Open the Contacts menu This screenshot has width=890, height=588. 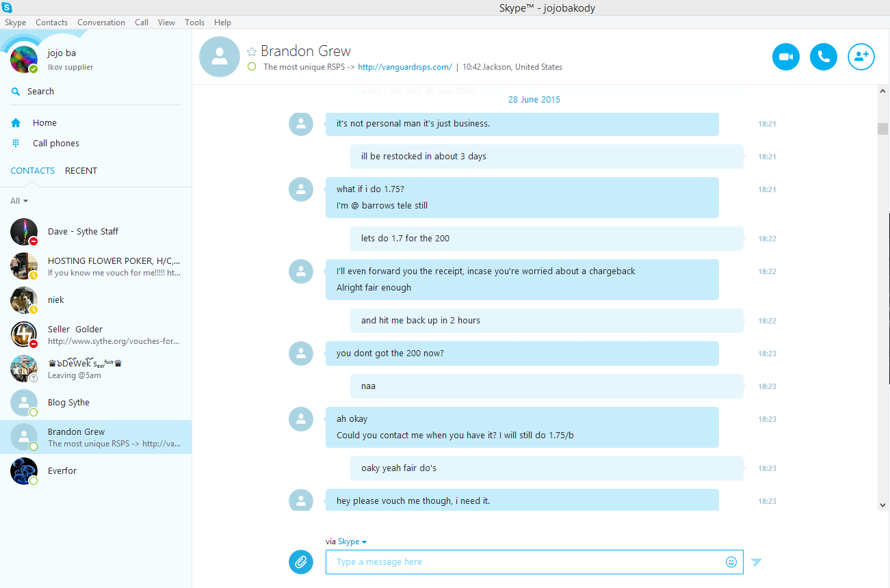(x=52, y=23)
